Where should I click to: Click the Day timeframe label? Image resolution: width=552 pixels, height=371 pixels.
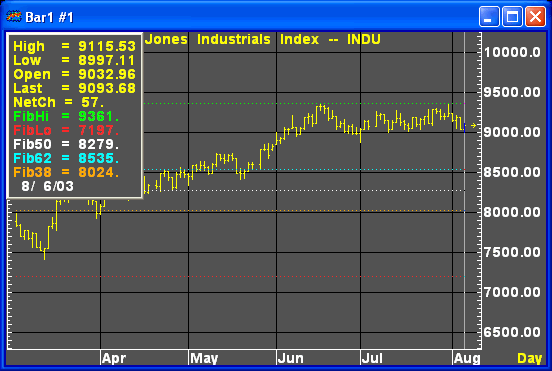[x=529, y=358]
